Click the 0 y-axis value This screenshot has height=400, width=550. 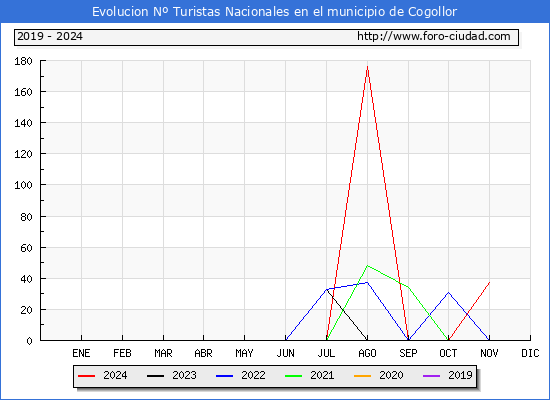click(x=29, y=341)
